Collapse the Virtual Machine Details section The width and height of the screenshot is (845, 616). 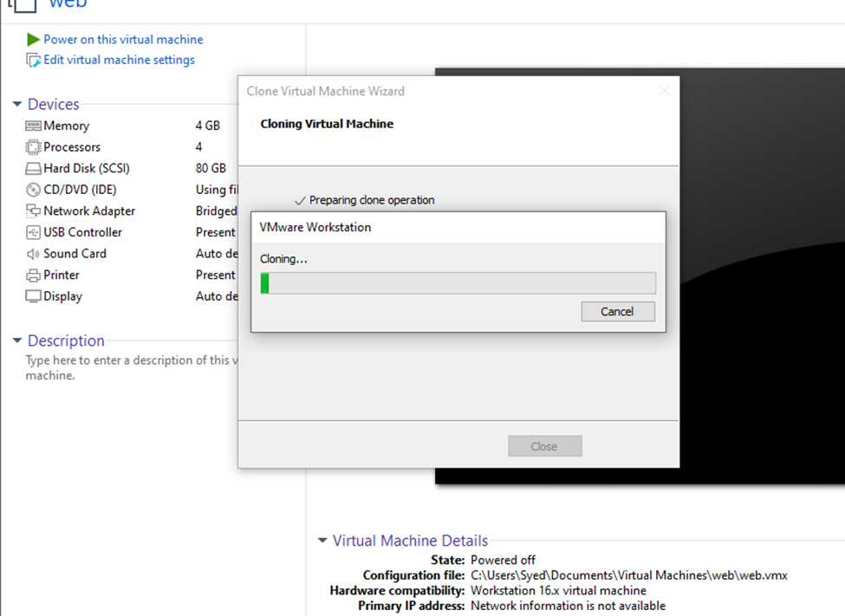coord(322,541)
